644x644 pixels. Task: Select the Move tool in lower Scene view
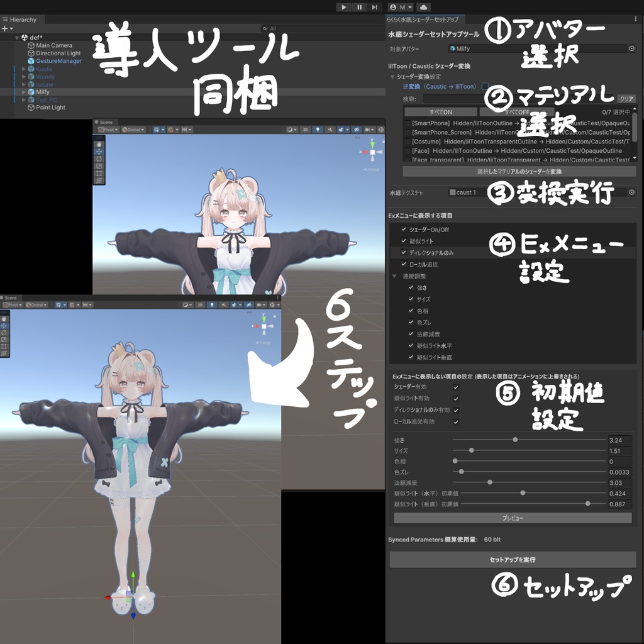[4, 326]
